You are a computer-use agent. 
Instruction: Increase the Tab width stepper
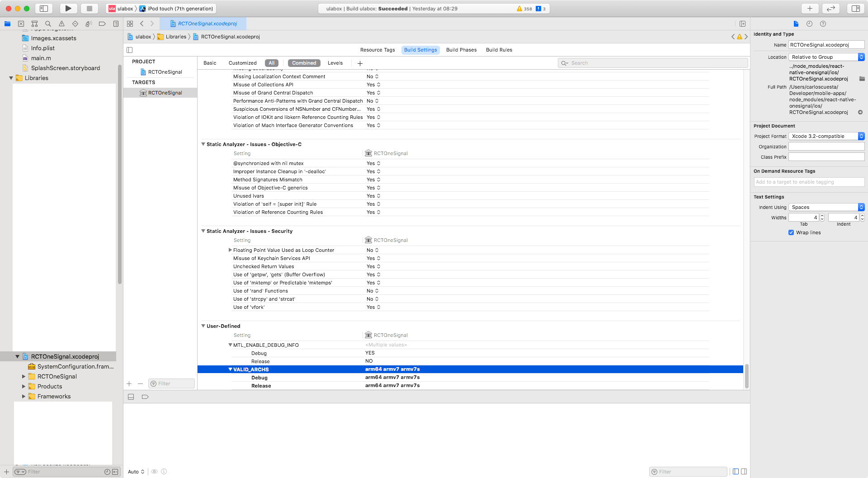(822, 216)
